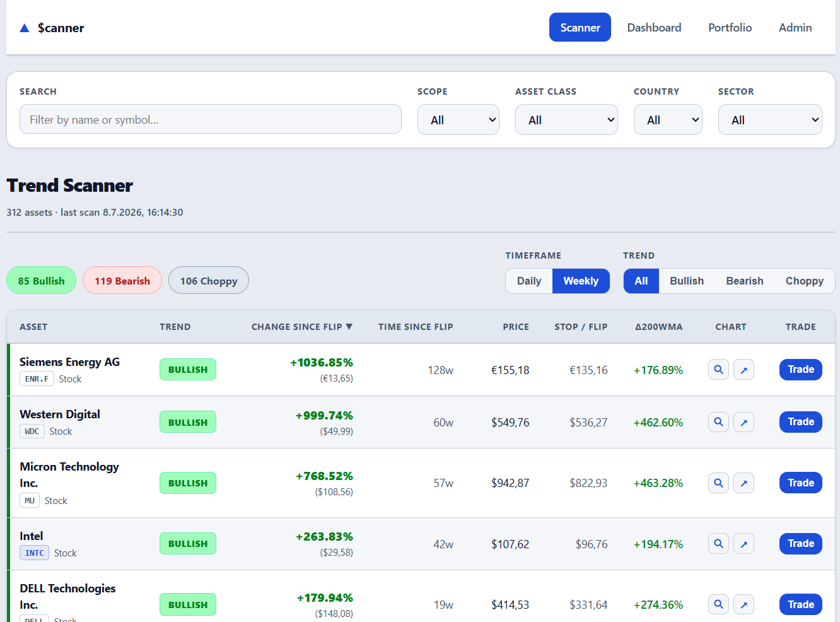The width and height of the screenshot is (840, 622).
Task: Click the MU ticker symbol
Action: (x=30, y=501)
